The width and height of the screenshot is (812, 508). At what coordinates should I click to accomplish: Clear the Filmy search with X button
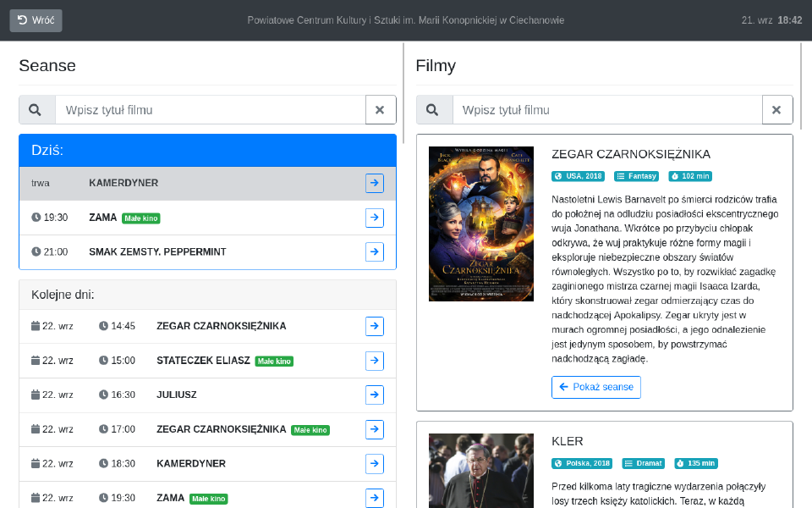coord(777,110)
